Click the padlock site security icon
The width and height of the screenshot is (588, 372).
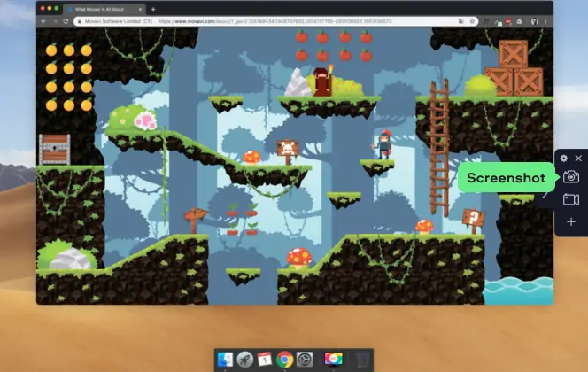[79, 21]
